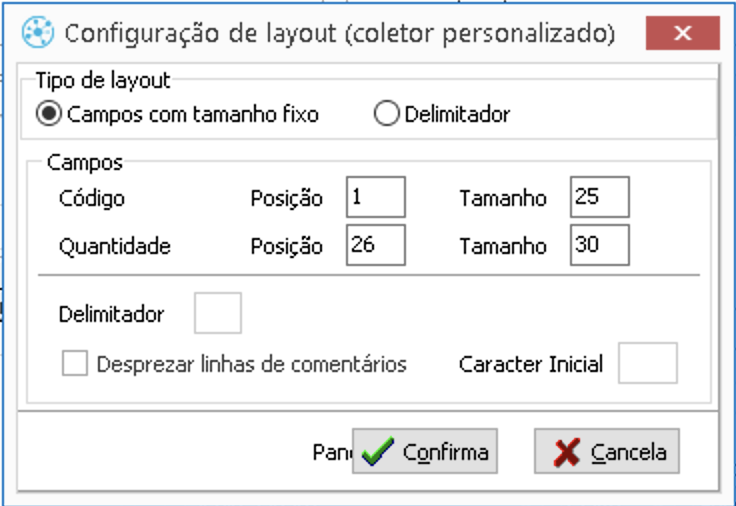Image resolution: width=736 pixels, height=506 pixels.
Task: Focus the Quantidade Tamanho field showing 30
Action: (x=599, y=245)
